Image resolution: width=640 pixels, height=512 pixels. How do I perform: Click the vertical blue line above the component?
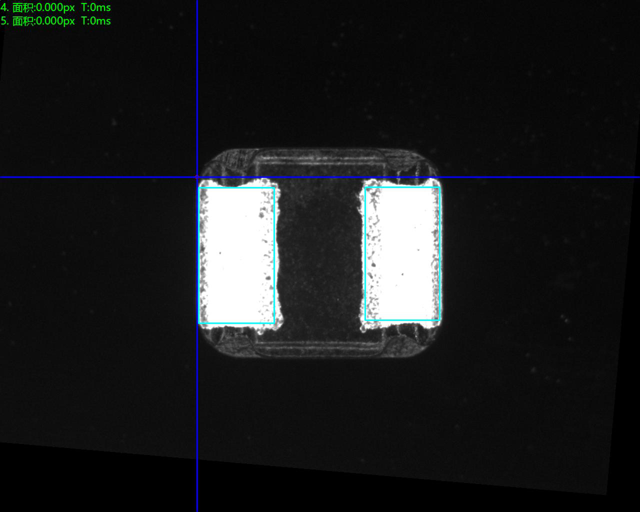197,80
